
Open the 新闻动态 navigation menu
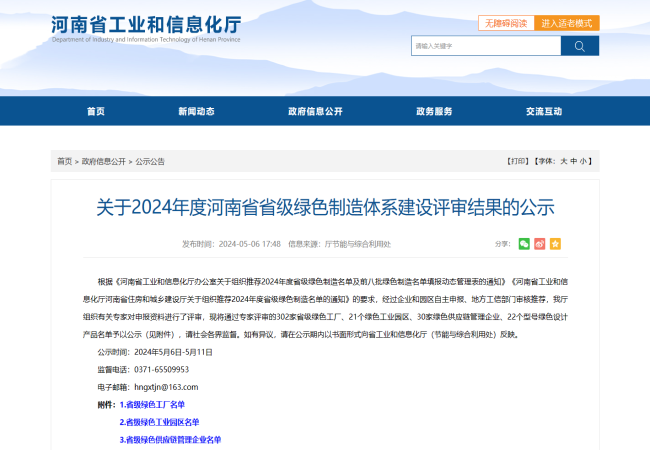click(196, 111)
